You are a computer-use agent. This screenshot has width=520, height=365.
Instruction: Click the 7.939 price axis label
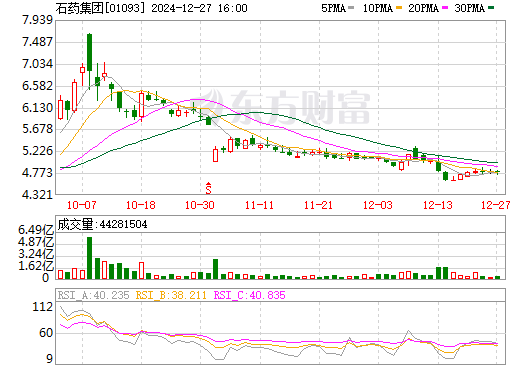37,20
